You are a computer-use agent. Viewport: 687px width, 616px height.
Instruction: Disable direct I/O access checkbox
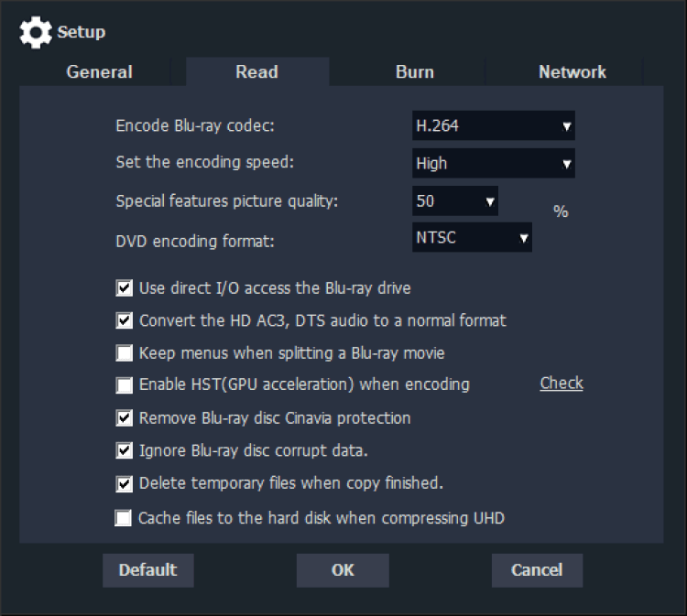pos(125,288)
